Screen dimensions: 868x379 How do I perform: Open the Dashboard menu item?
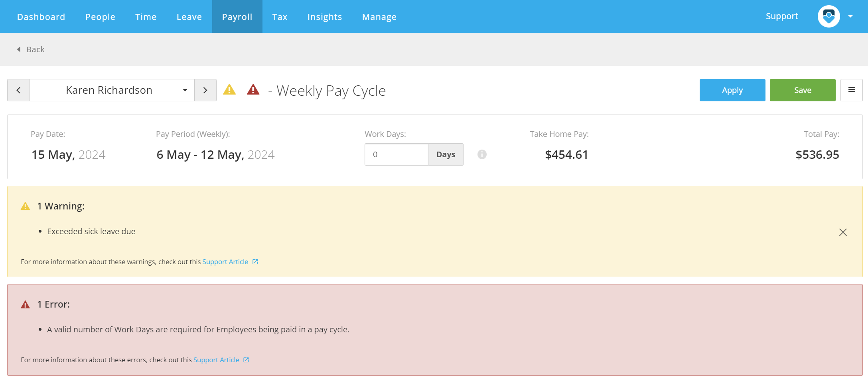click(41, 17)
